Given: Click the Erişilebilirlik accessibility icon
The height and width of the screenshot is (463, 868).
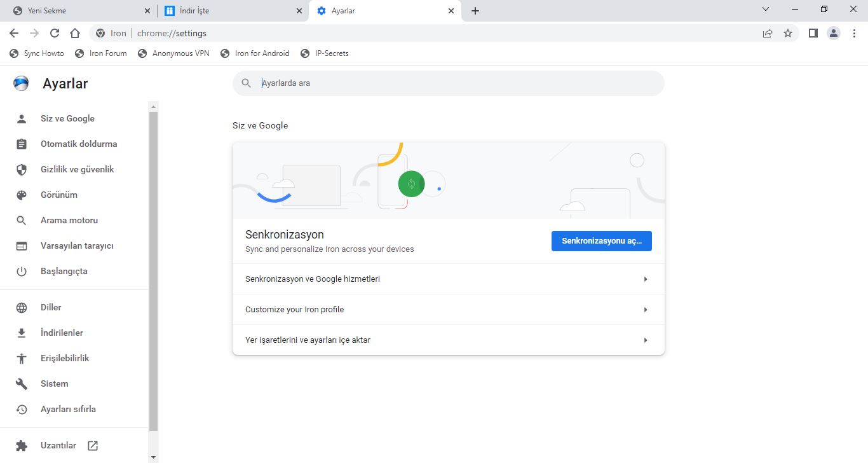Looking at the screenshot, I should click(22, 358).
